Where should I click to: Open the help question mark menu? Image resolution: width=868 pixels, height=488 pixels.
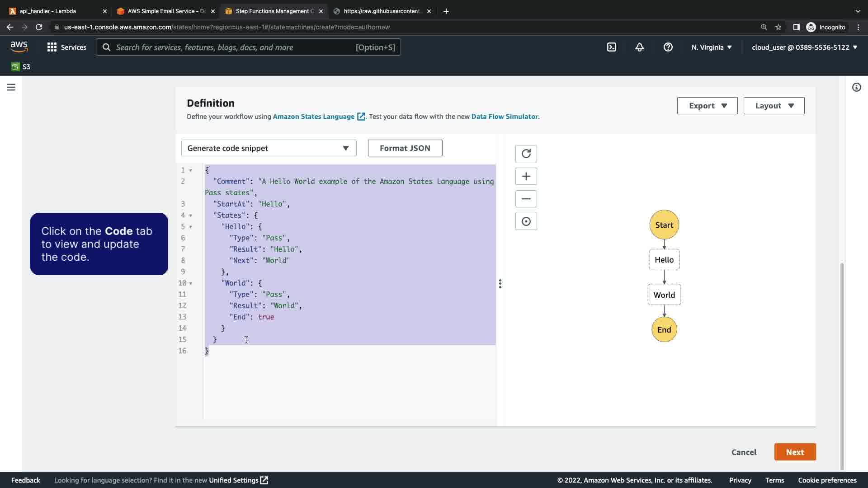(668, 47)
